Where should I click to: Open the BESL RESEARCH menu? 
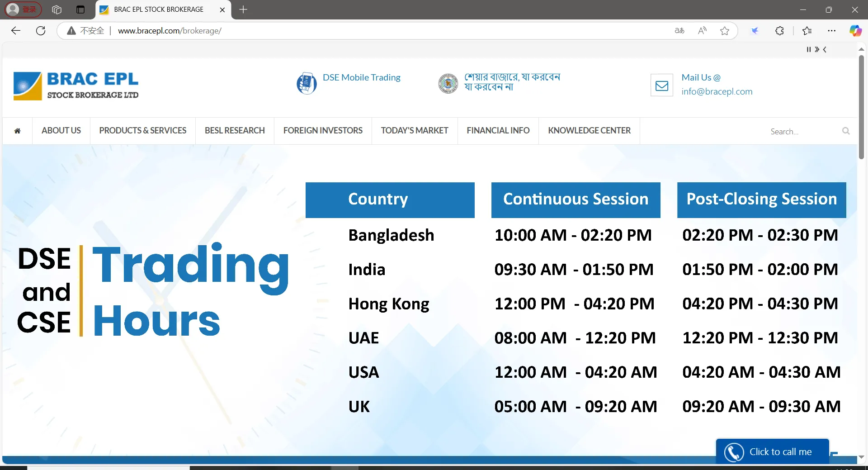pos(235,131)
